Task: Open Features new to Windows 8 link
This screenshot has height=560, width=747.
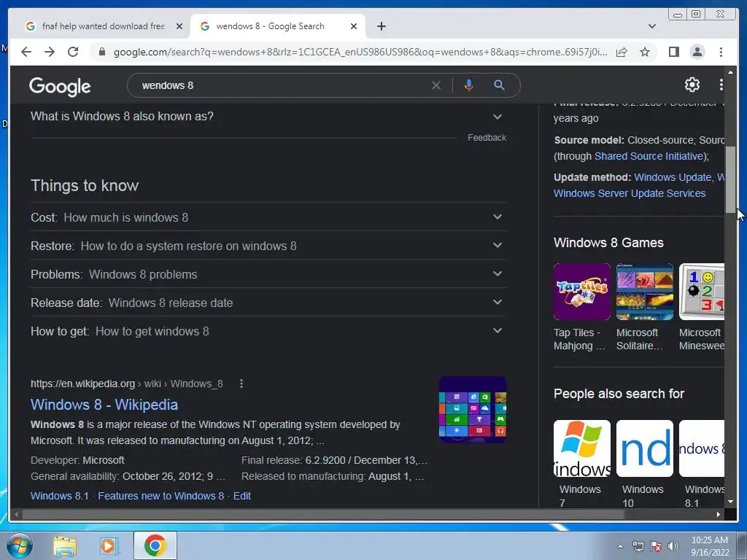Action: (161, 496)
